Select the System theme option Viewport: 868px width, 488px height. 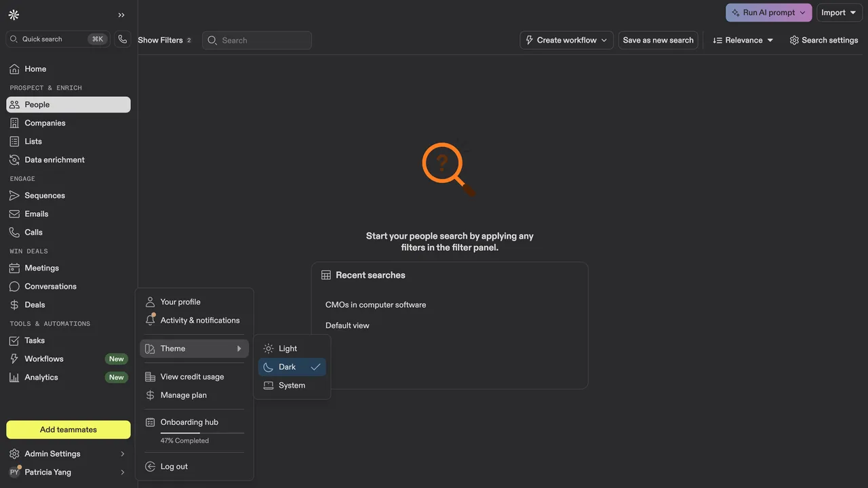[292, 386]
